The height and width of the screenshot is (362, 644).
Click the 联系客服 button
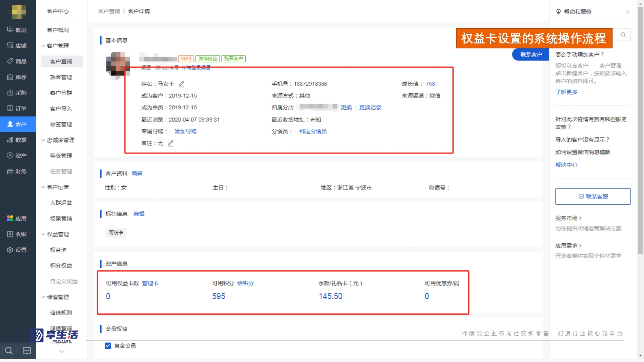pos(593,197)
